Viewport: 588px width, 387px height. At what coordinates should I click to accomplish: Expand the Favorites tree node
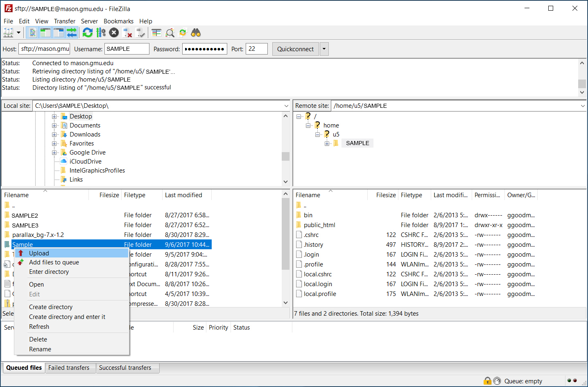(x=54, y=143)
